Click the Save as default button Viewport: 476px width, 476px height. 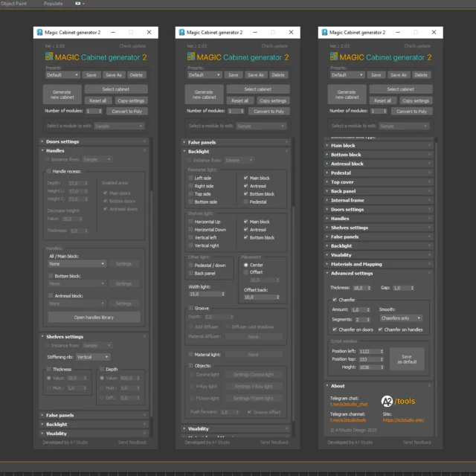tap(407, 359)
